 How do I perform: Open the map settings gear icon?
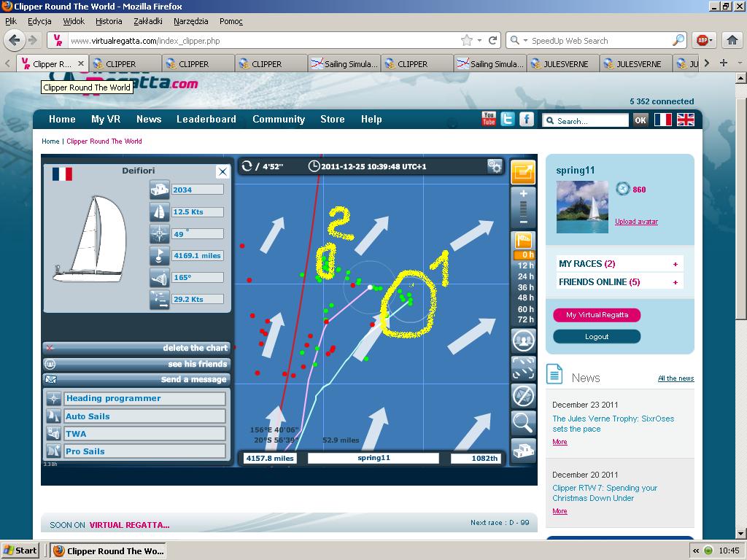(x=495, y=167)
